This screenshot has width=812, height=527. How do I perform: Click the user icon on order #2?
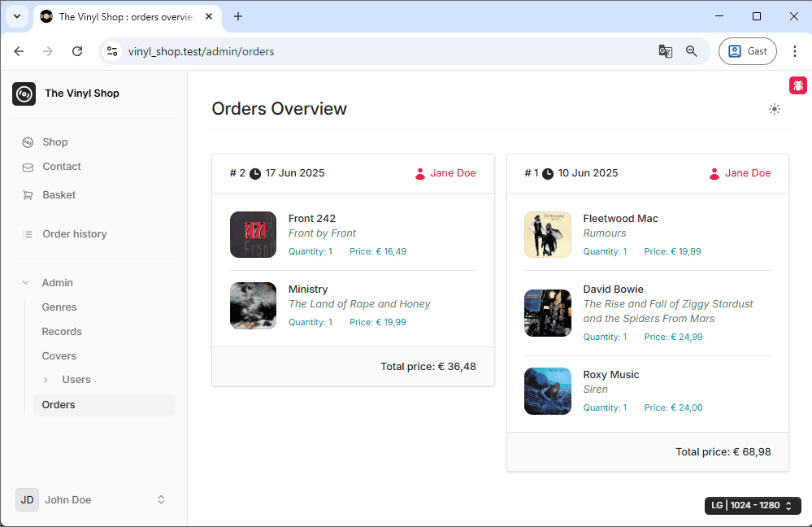[420, 173]
